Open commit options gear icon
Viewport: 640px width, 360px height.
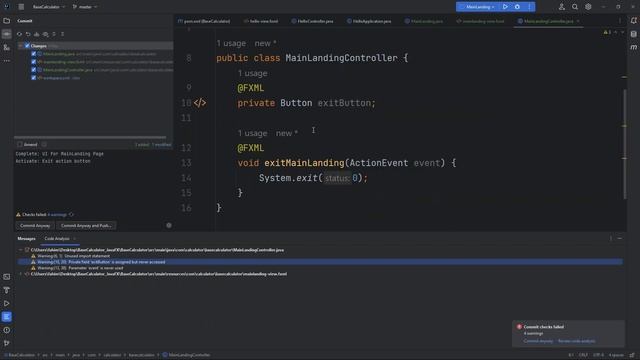pos(169,225)
